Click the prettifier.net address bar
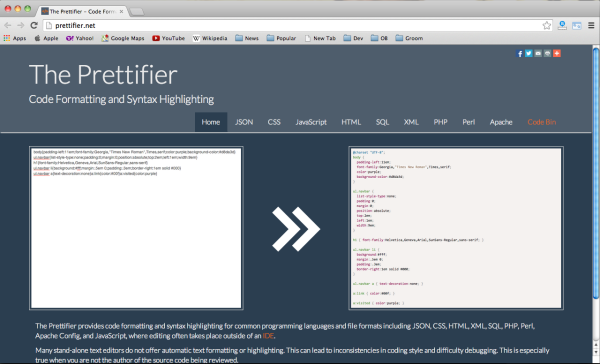Screen dimensions: 600x364 pyautogui.click(x=298, y=26)
